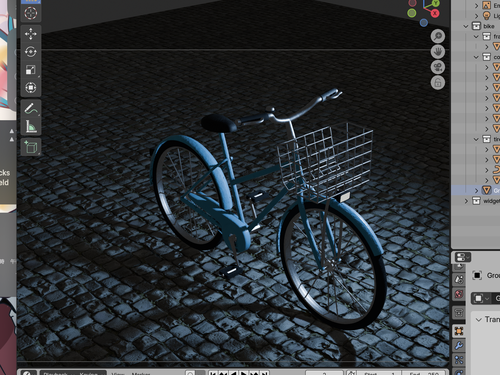Click the play animation button

point(244,373)
